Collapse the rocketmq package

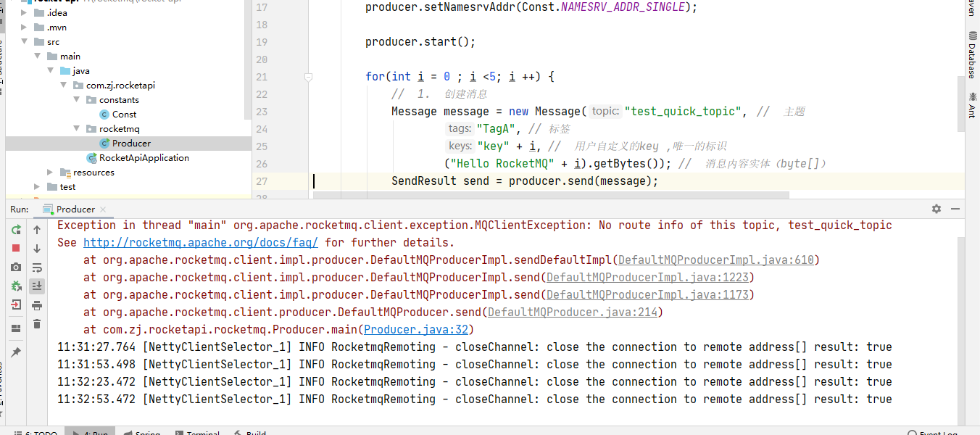point(78,129)
